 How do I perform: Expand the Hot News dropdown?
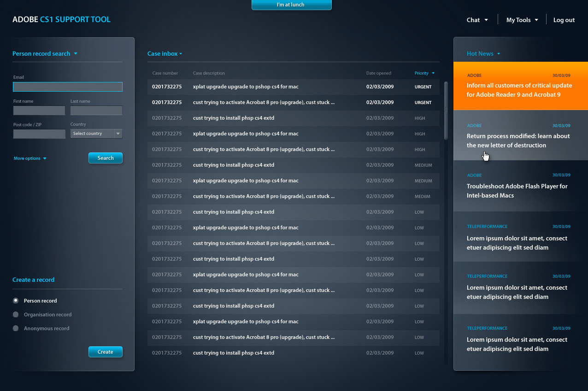(x=483, y=53)
